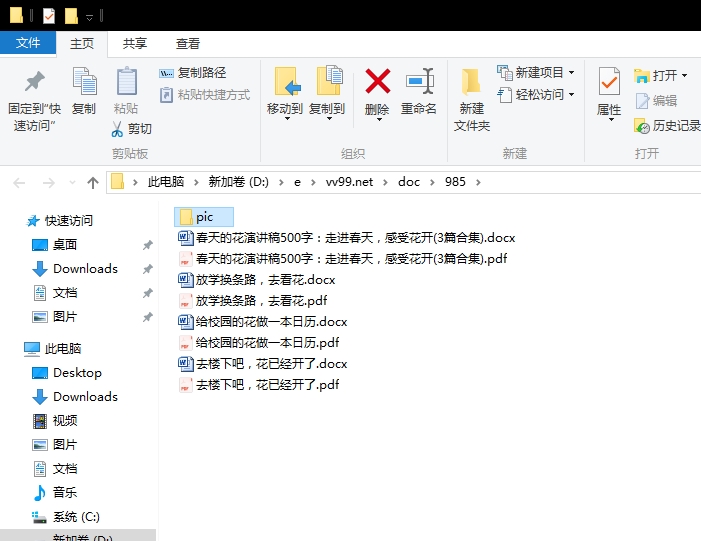Switch to the Home (主页) tab

(82, 43)
